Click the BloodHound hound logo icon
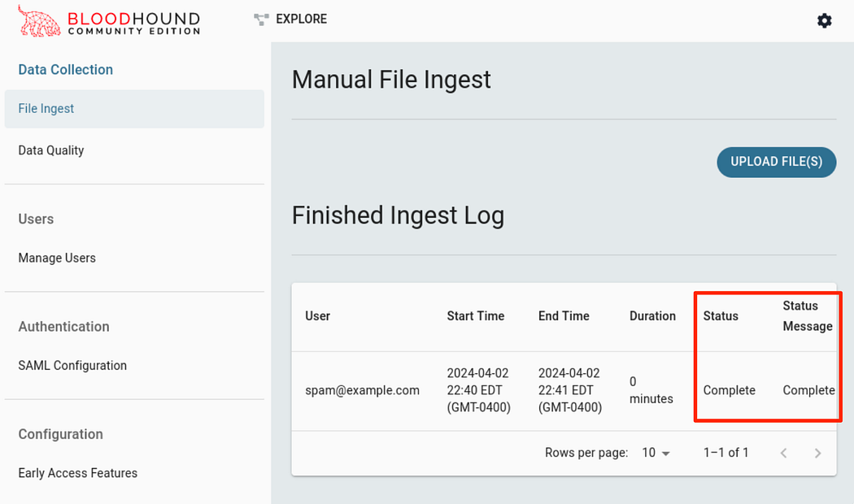This screenshot has height=504, width=854. coord(39,21)
